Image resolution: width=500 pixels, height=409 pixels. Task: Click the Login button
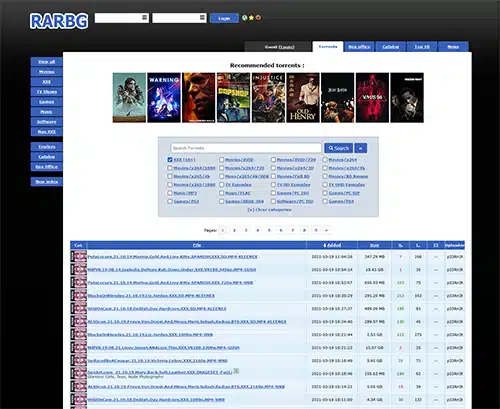coord(224,18)
